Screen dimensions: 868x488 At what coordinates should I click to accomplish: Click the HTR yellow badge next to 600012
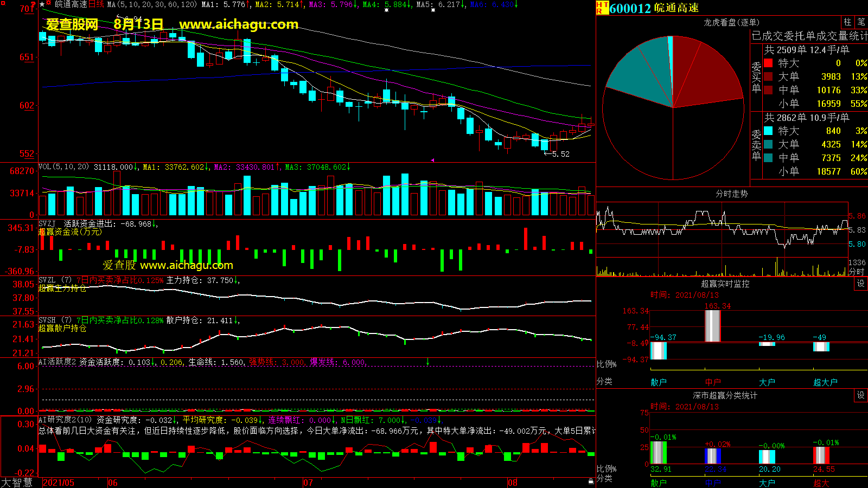[x=602, y=8]
